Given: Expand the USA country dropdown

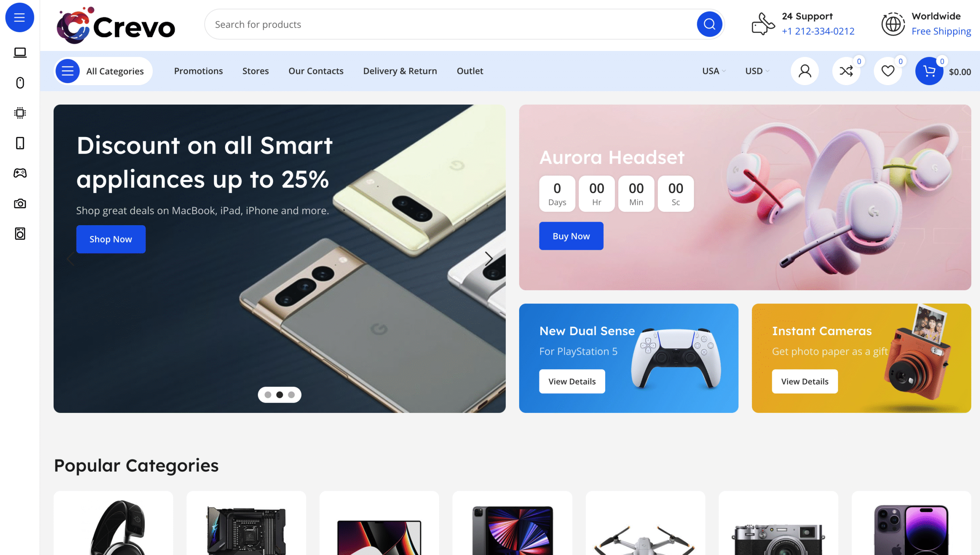Looking at the screenshot, I should pyautogui.click(x=714, y=71).
